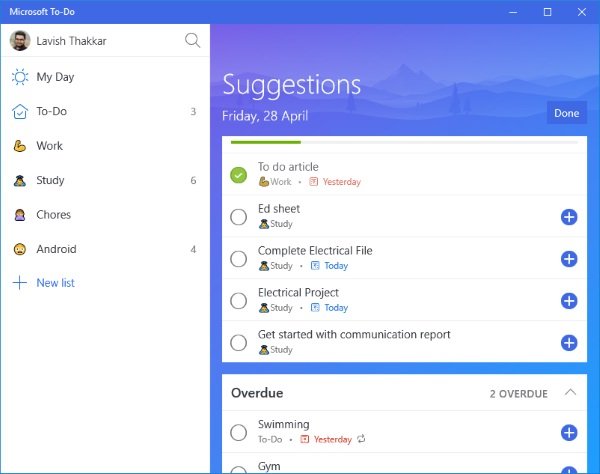Click the Study emoji under Ed sheet
The height and width of the screenshot is (474, 600).
264,224
